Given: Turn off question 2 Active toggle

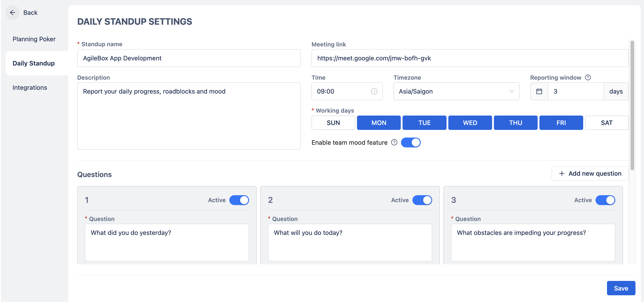Looking at the screenshot, I should [422, 200].
